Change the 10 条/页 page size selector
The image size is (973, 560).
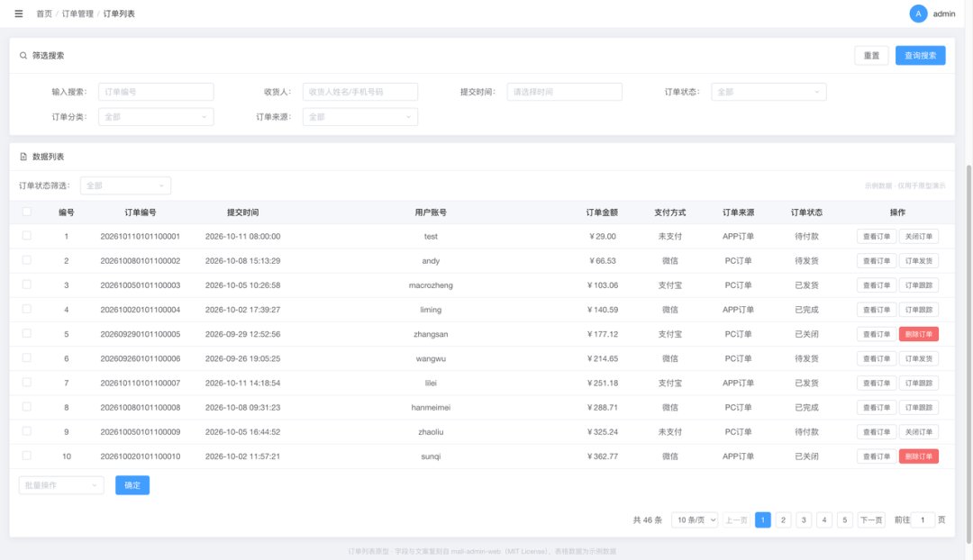[x=695, y=519]
